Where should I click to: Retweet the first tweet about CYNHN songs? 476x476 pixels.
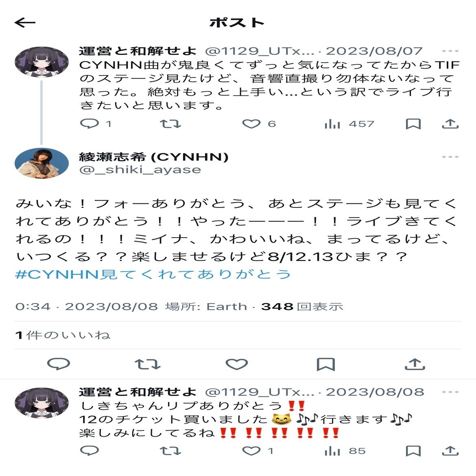tap(170, 124)
